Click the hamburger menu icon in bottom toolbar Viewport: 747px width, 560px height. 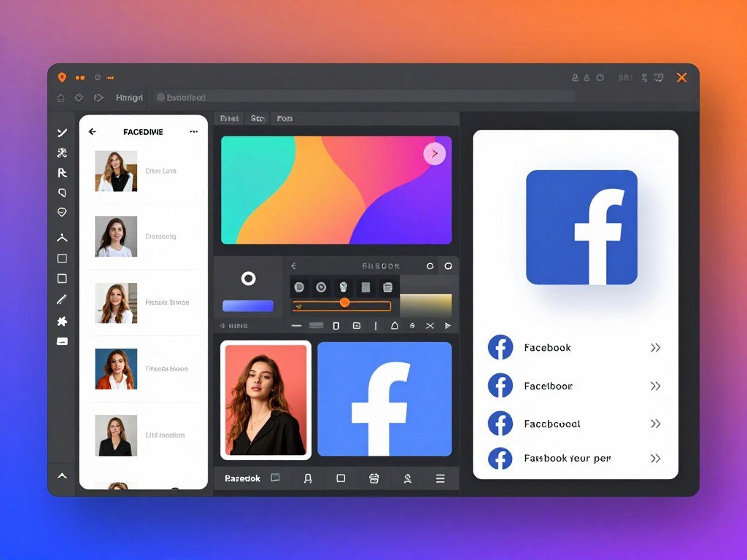click(440, 478)
